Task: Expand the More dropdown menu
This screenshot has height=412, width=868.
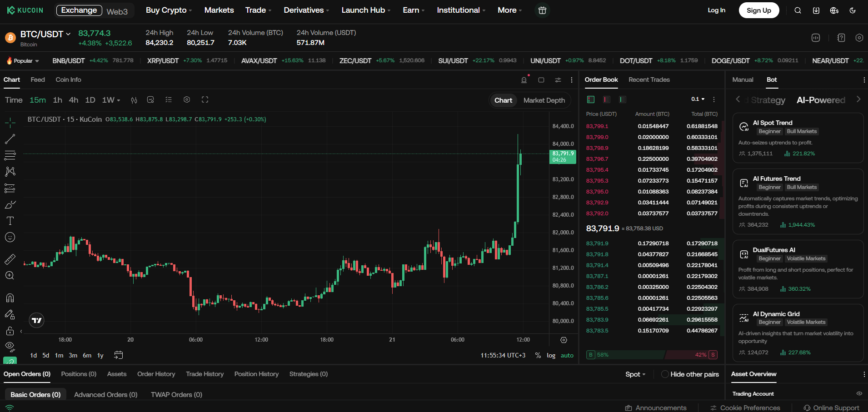Action: coord(509,10)
